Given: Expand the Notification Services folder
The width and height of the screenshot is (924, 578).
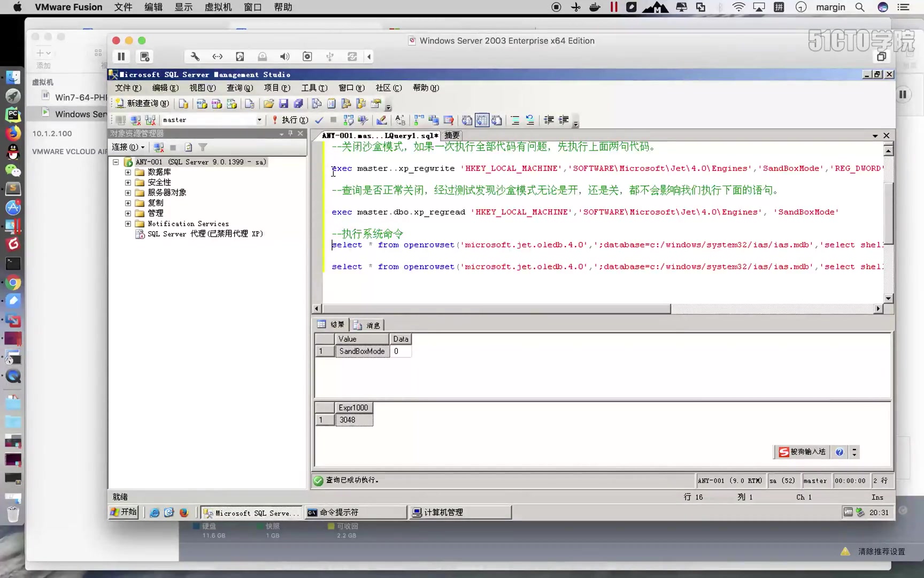Looking at the screenshot, I should click(128, 224).
